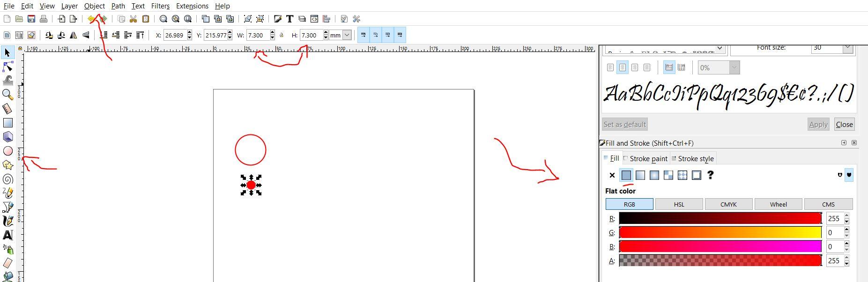Click the Close button in Text panel
This screenshot has width=868, height=282.
844,124
